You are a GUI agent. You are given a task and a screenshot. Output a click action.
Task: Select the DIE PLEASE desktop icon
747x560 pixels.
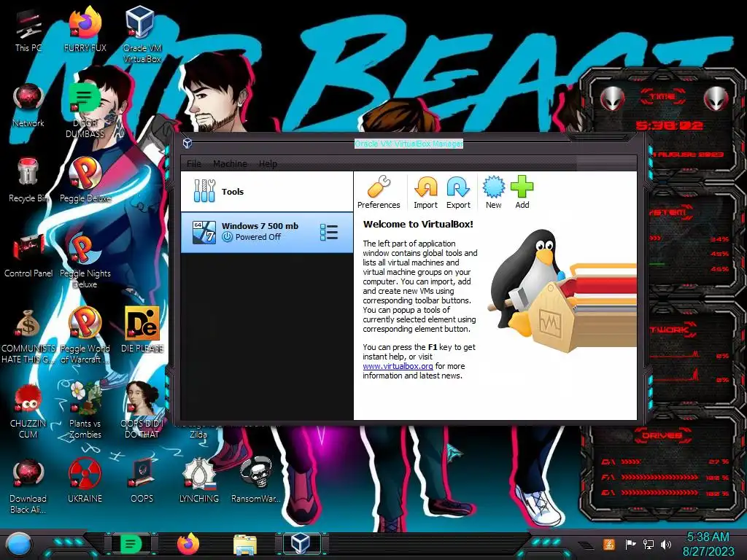142,330
